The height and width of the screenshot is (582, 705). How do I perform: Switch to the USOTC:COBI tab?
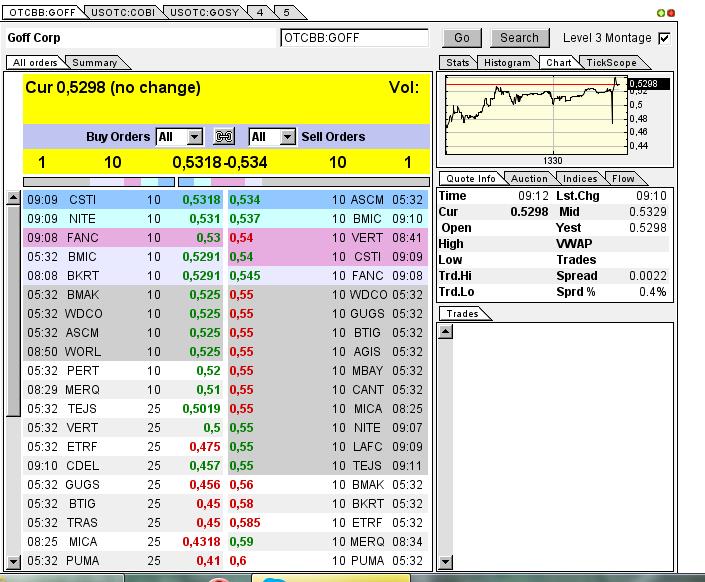[123, 13]
